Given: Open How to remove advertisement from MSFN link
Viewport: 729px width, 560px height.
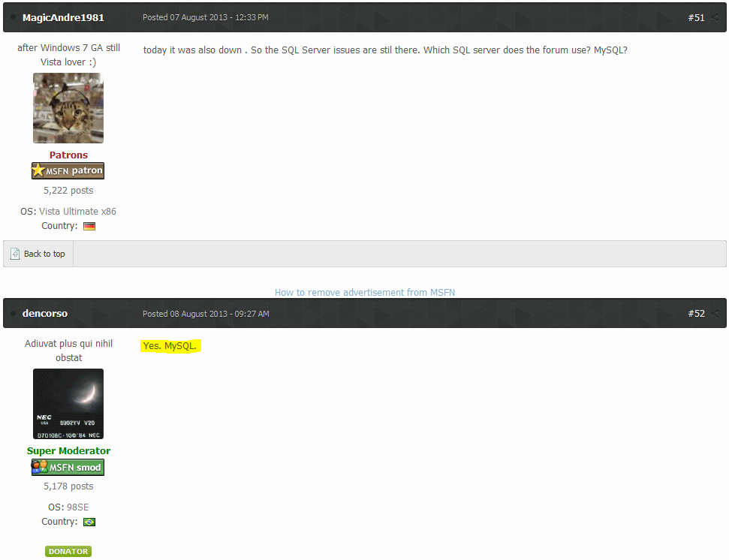Looking at the screenshot, I should pyautogui.click(x=365, y=292).
